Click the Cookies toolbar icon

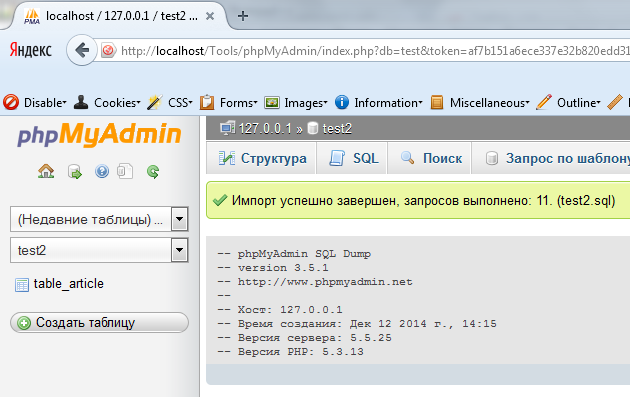81,102
